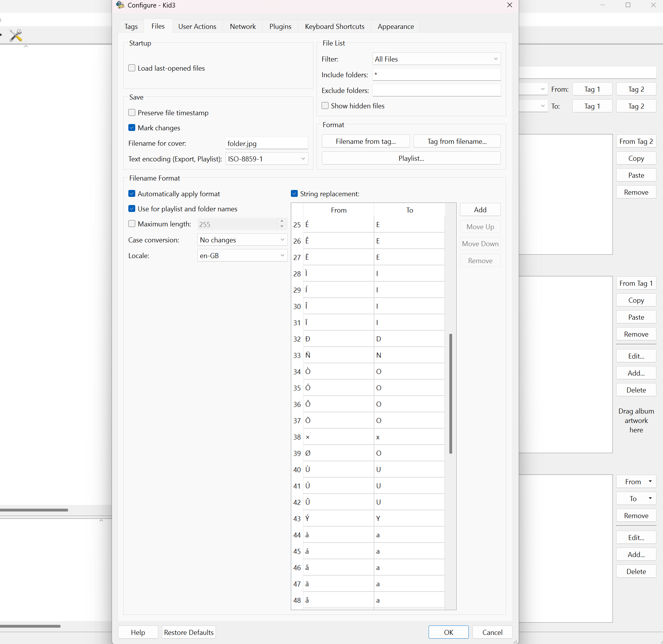
Task: Click the From column header
Action: coord(338,210)
